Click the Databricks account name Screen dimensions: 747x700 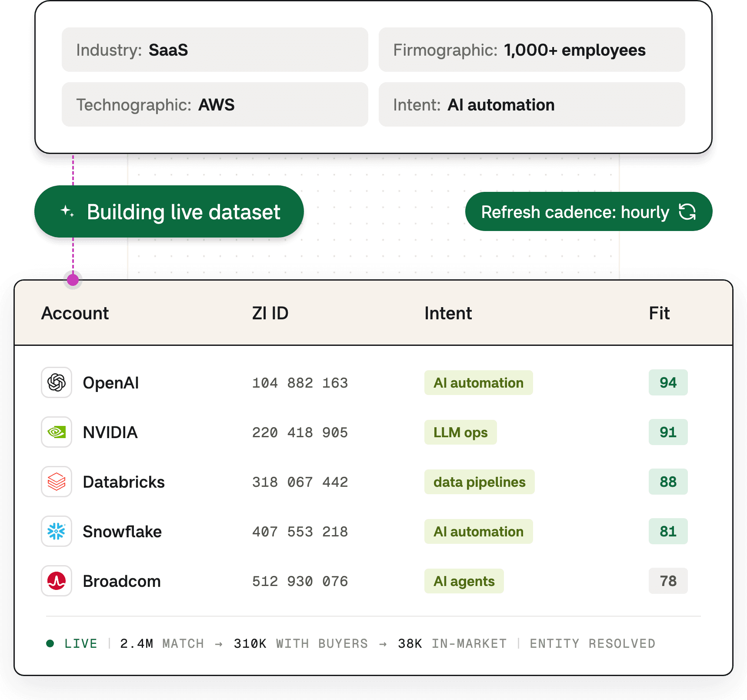(123, 482)
